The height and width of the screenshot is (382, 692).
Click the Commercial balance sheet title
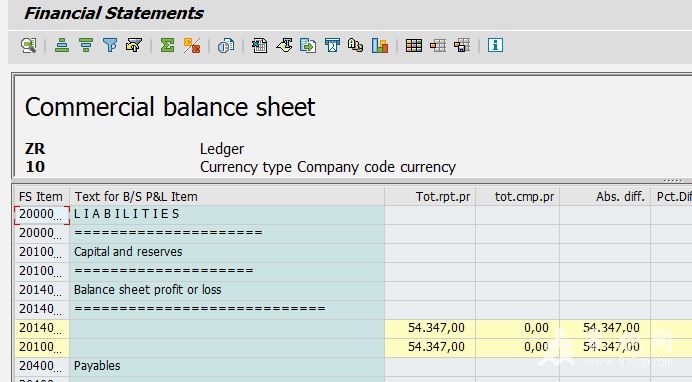tap(170, 107)
